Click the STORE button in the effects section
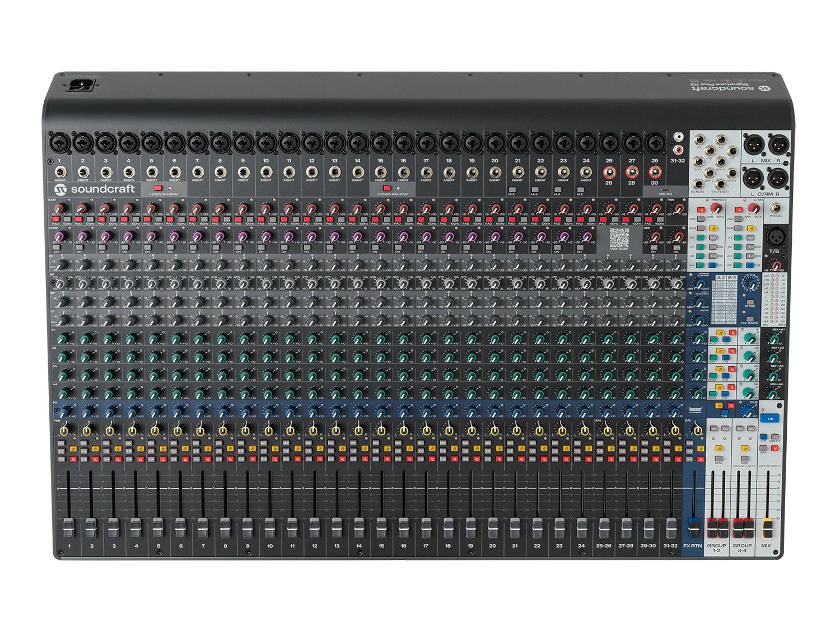Viewport: 840px width, 630px height. coord(749,301)
